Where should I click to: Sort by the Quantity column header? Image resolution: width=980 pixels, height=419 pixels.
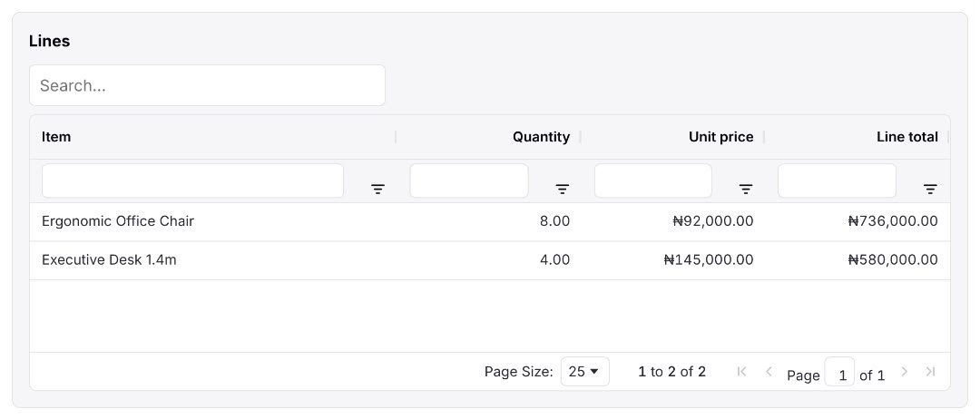click(x=541, y=137)
